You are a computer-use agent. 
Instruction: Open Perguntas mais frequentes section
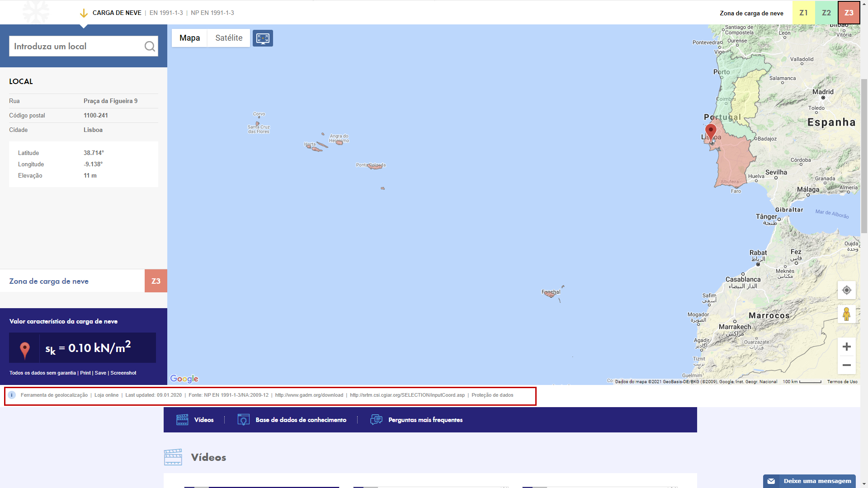click(425, 420)
